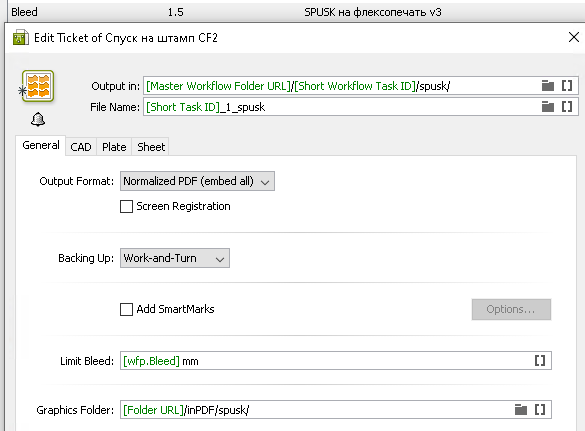Screen dimensions: 585x431
Task: Insert SmartName in File Name field
Action: [567, 107]
